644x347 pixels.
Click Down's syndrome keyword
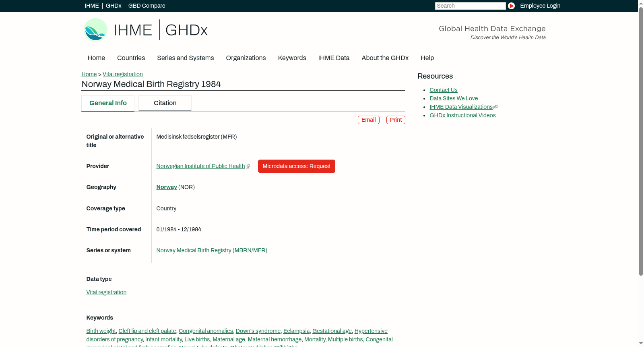tap(258, 331)
